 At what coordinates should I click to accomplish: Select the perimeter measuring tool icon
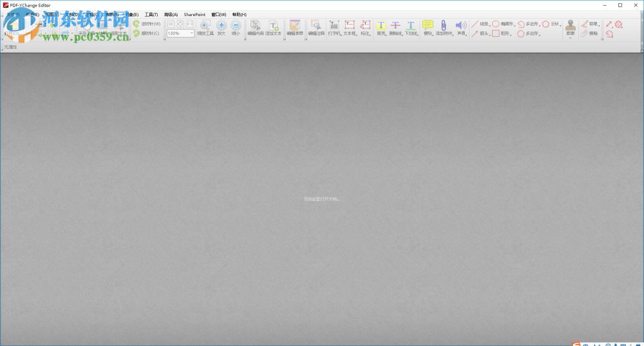[609, 34]
